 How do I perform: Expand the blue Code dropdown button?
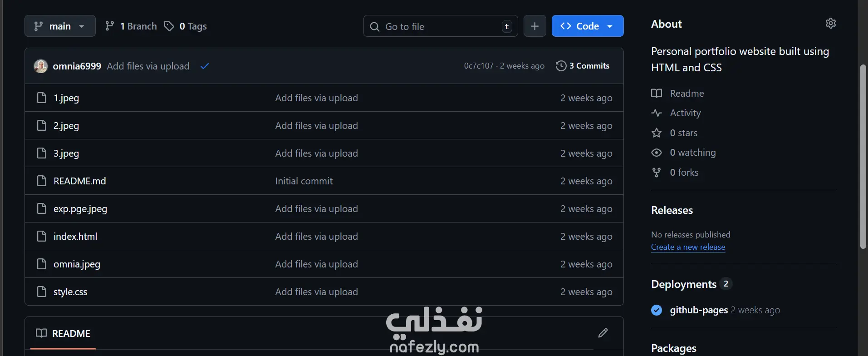(587, 26)
